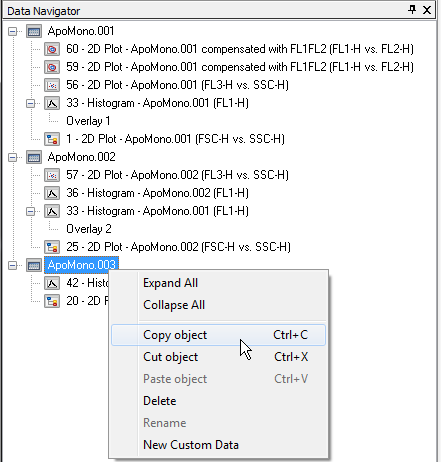Screen dimensions: 441x462
Task: Choose Expand All from context menu
Action: pos(218,283)
